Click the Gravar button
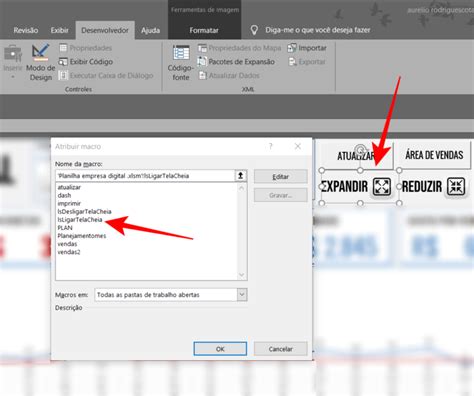Viewport: 474px width, 396px height. [281, 195]
